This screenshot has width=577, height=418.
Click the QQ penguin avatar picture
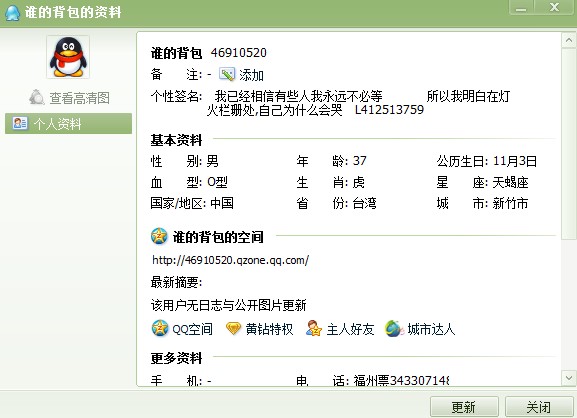[x=68, y=57]
